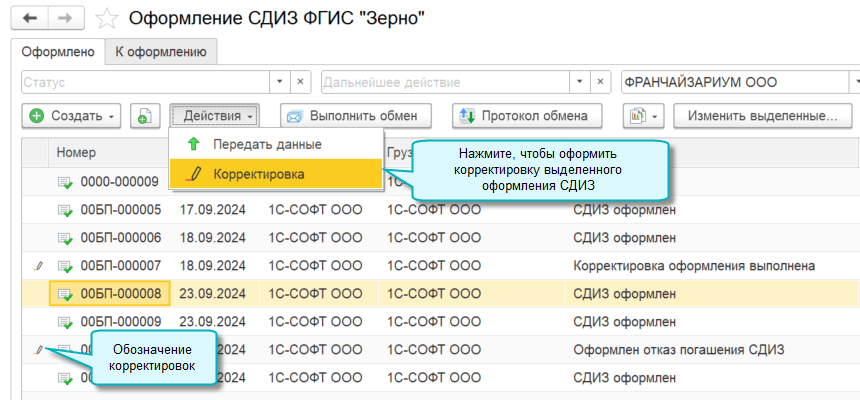This screenshot has height=400, width=860.
Task: Choose Корректировка from the Действия menu
Action: point(258,174)
